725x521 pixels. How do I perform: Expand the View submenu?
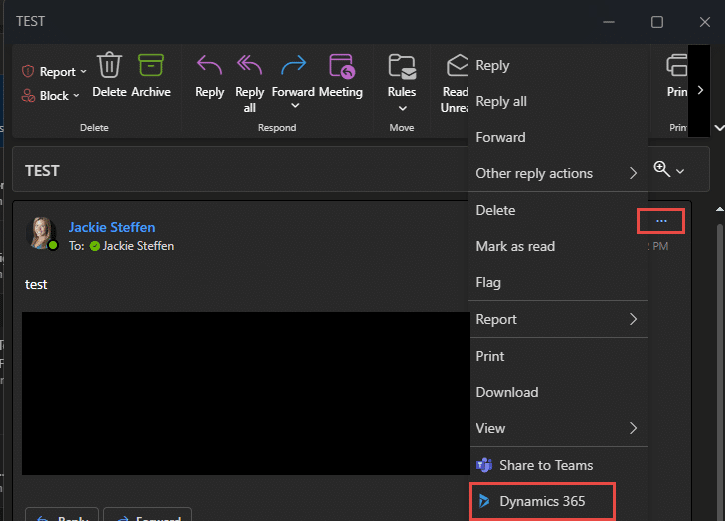558,429
